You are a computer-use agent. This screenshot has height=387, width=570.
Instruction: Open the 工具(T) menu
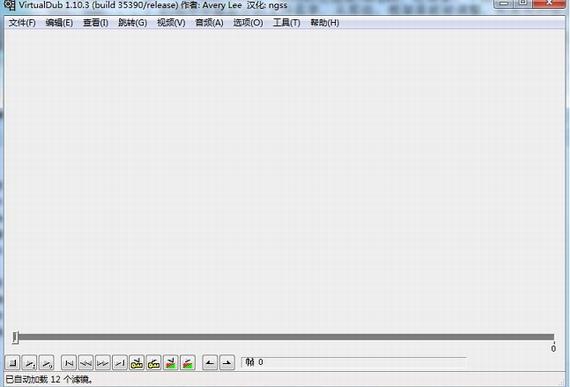[x=286, y=23]
